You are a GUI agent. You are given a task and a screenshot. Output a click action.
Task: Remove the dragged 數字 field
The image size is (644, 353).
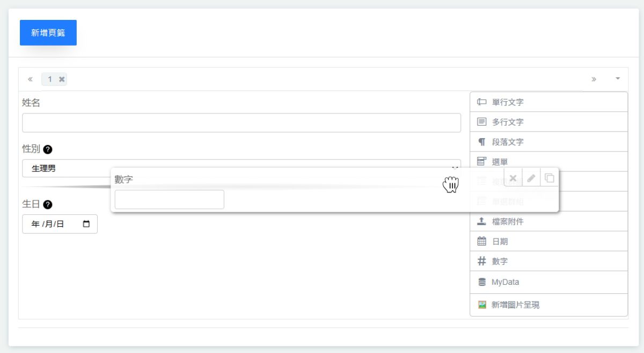pos(513,178)
